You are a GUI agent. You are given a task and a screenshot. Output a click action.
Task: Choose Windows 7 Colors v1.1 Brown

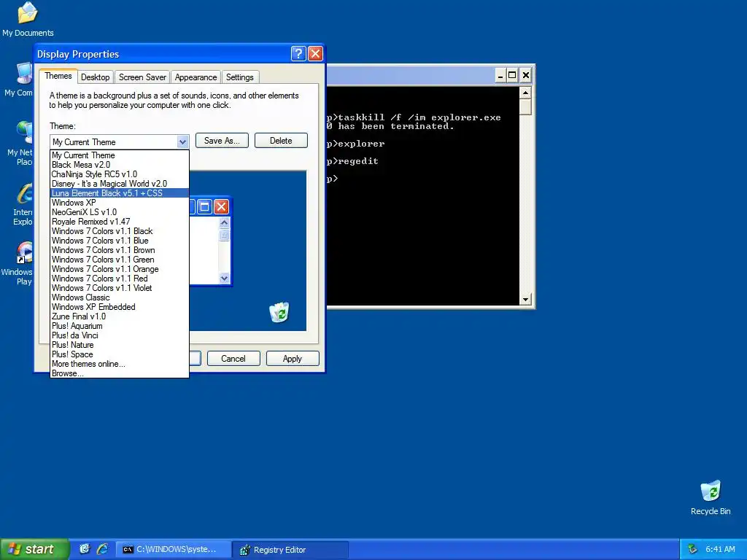(x=120, y=250)
